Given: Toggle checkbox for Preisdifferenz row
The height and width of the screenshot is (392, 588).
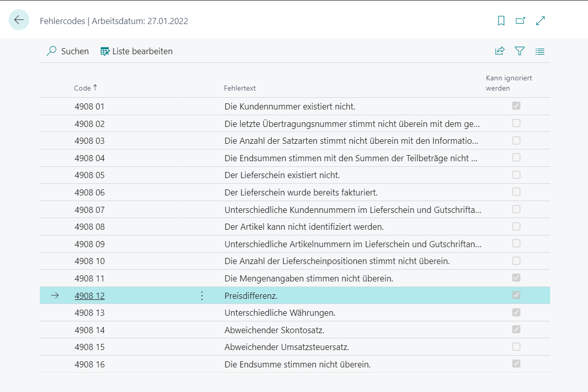Looking at the screenshot, I should [x=516, y=295].
